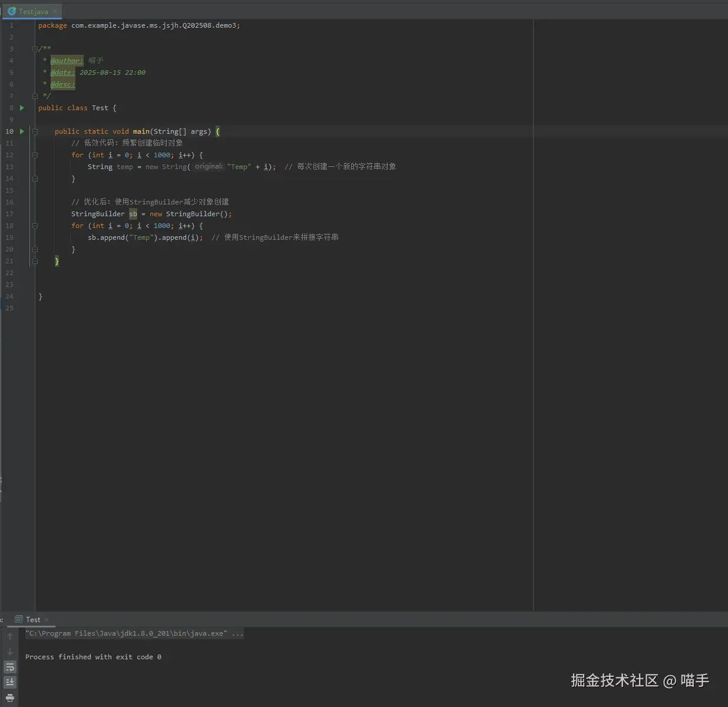The width and height of the screenshot is (728, 707).
Task: Click 'Process finished with exit code 0'
Action: click(x=93, y=657)
